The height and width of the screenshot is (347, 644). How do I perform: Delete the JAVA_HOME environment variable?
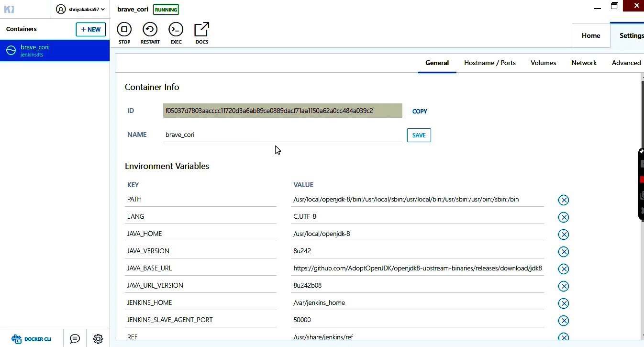click(x=564, y=235)
